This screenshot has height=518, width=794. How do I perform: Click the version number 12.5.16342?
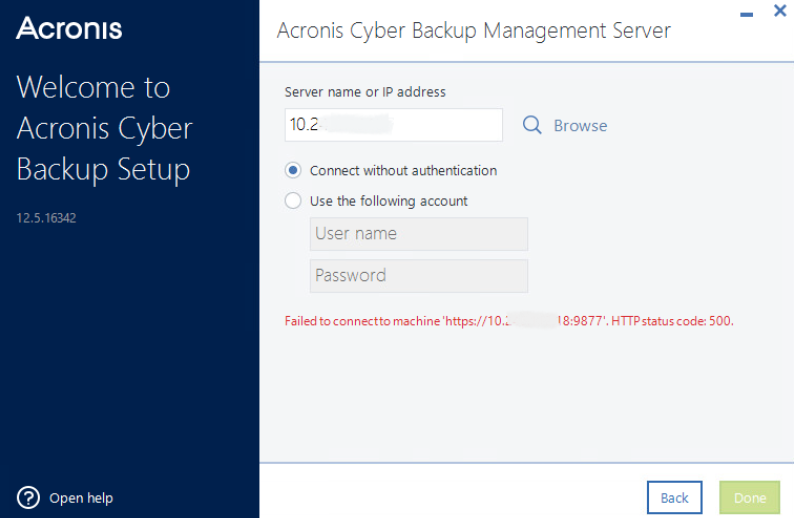pos(46,218)
